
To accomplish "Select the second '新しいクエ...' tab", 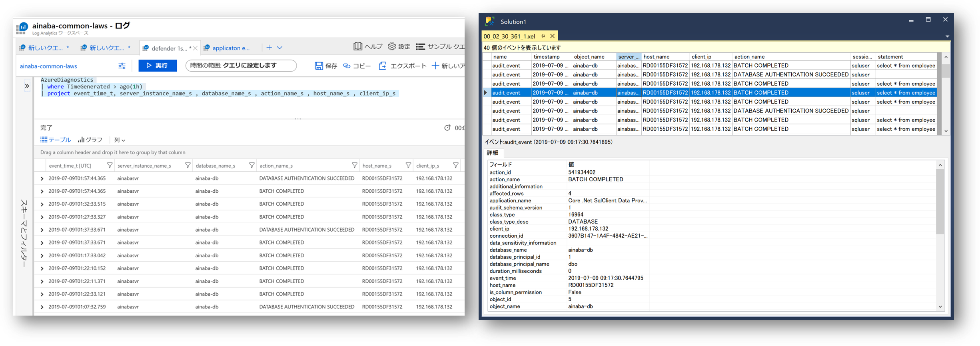I will 106,48.
